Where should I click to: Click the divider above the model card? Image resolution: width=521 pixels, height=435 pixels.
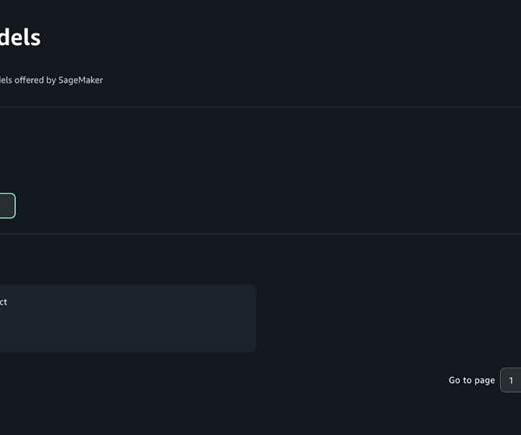[260, 234]
